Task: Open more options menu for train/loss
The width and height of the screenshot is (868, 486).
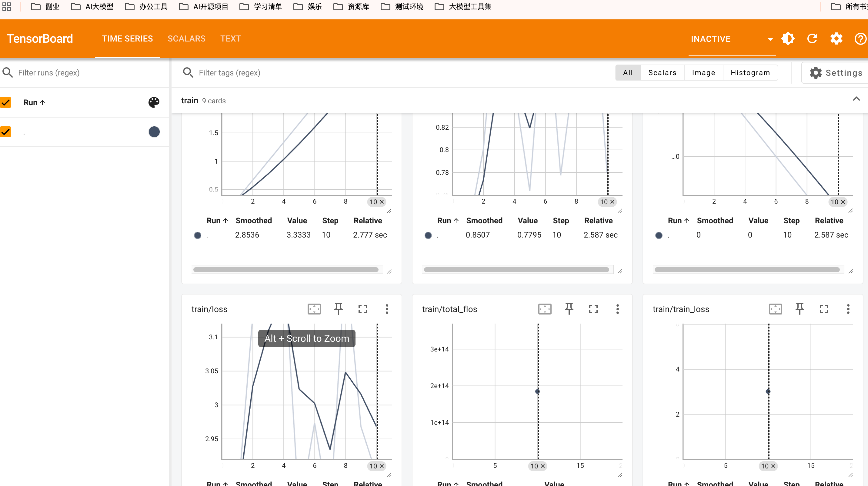Action: point(387,308)
